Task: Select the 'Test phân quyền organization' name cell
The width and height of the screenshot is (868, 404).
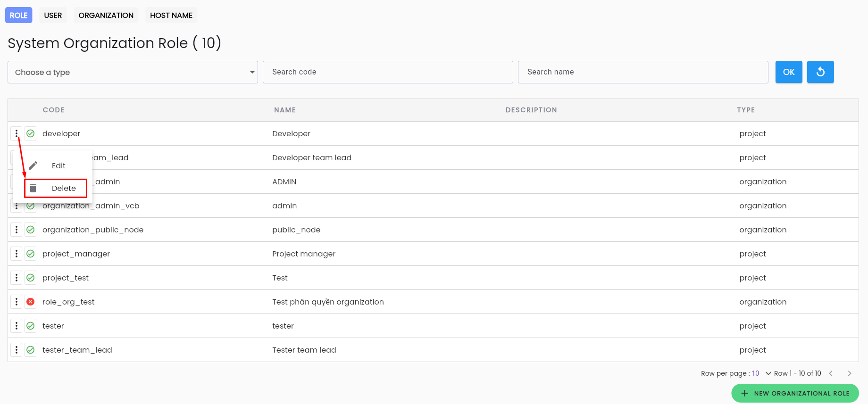Action: [x=328, y=302]
